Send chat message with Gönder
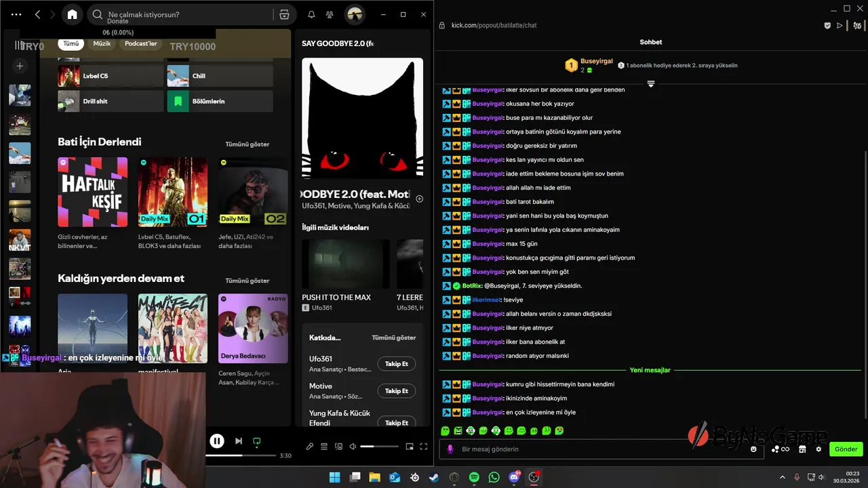 click(x=846, y=449)
